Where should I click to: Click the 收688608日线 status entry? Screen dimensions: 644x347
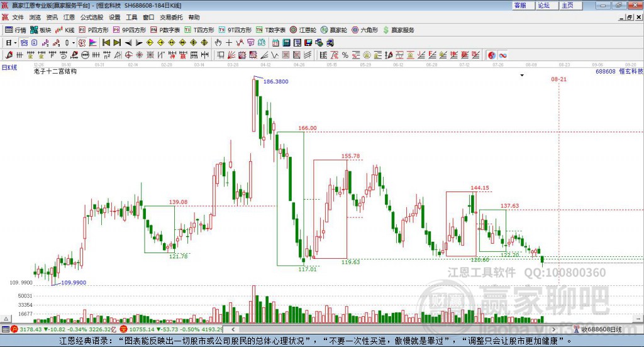[597, 329]
